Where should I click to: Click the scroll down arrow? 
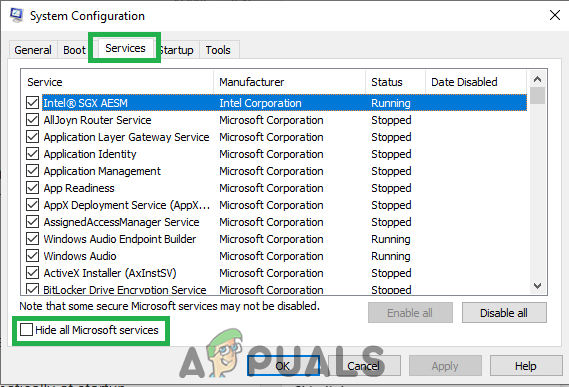pyautogui.click(x=537, y=286)
